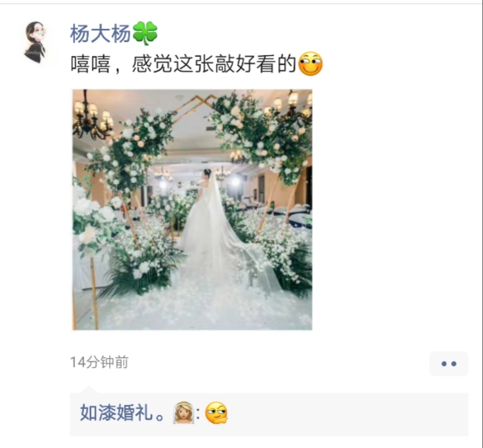Click the bride emoji after 如漆婚礼。
483x448 pixels.
click(184, 413)
